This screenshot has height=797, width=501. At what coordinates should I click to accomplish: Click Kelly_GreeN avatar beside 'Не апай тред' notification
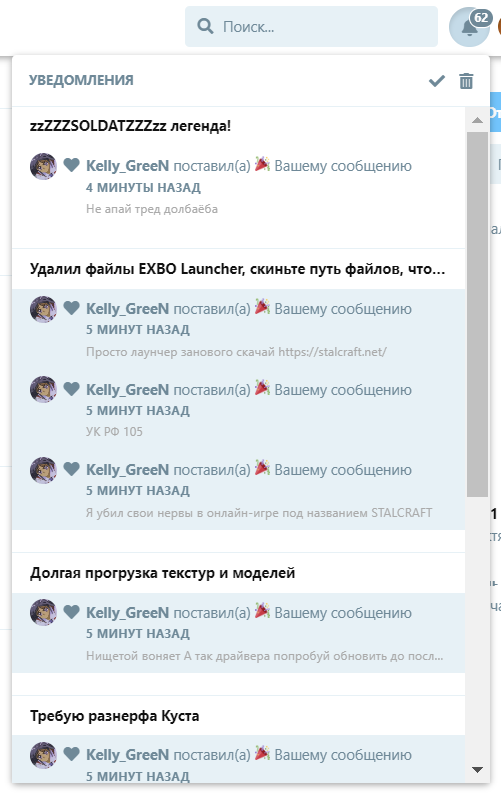[x=43, y=166]
